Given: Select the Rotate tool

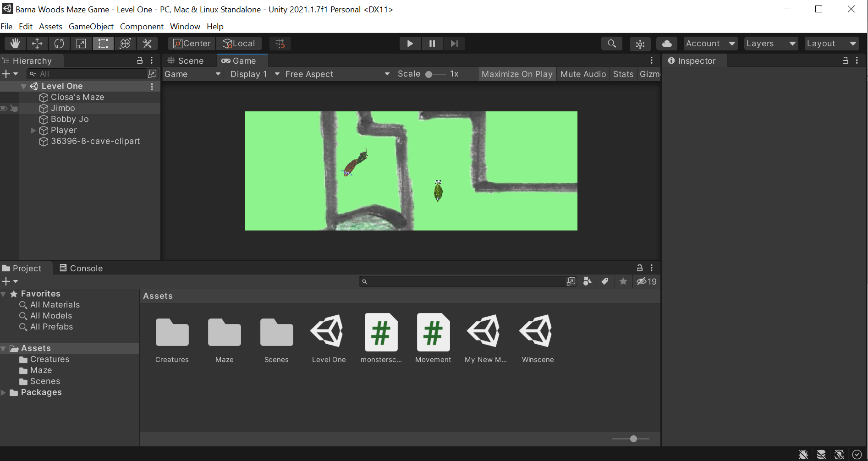Looking at the screenshot, I should [x=59, y=44].
